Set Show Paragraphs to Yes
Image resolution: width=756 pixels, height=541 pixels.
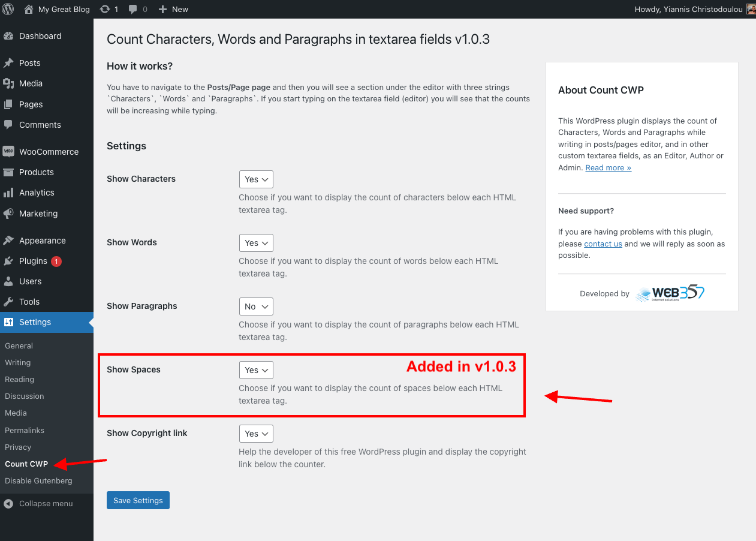pos(256,306)
